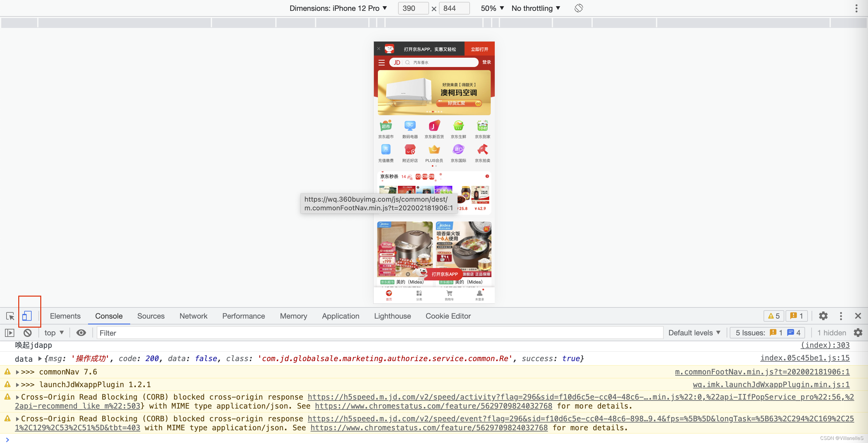Click the 1 issue badge beside warnings
The width and height of the screenshot is (868, 443).
tap(797, 316)
